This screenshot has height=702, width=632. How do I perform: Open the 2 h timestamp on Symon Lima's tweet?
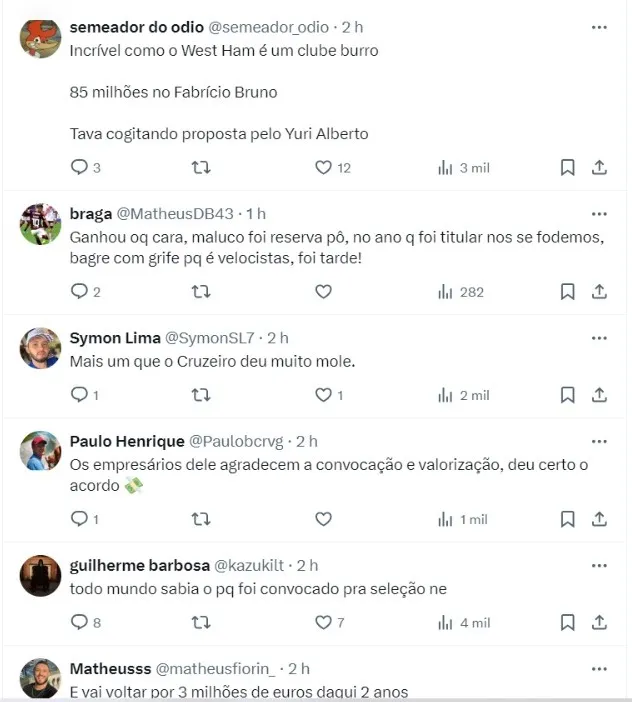click(x=277, y=338)
